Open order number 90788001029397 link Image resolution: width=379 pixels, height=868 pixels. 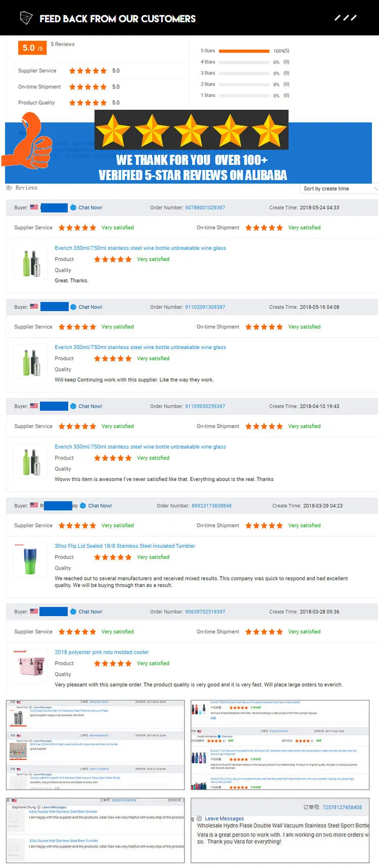click(205, 207)
